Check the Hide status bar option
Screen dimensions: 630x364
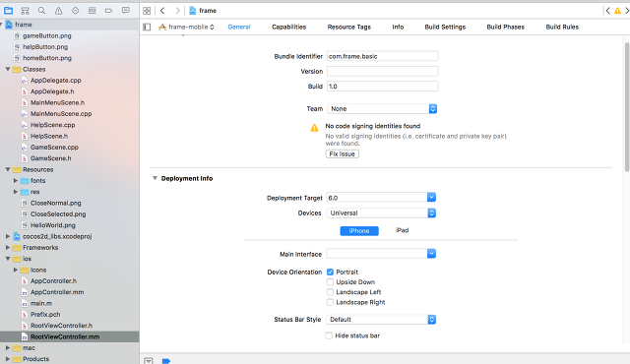[329, 335]
